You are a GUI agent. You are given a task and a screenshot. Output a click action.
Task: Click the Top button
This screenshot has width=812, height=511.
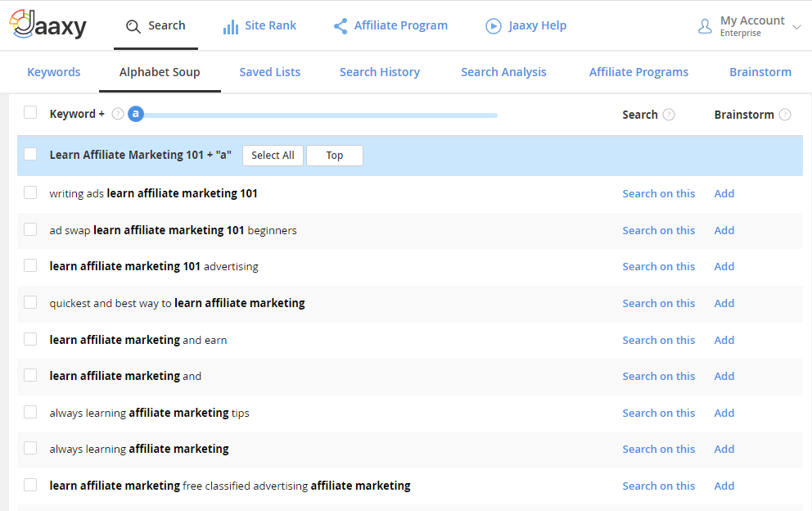point(335,156)
